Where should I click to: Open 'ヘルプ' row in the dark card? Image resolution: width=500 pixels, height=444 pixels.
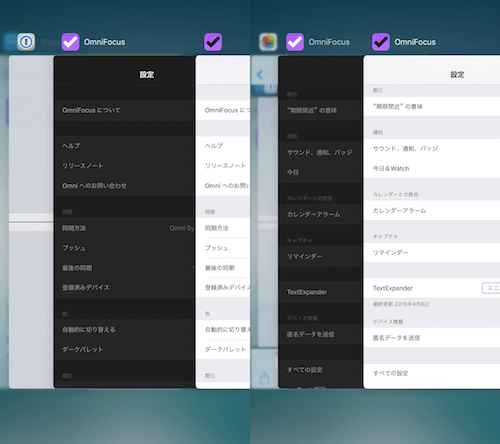point(125,146)
